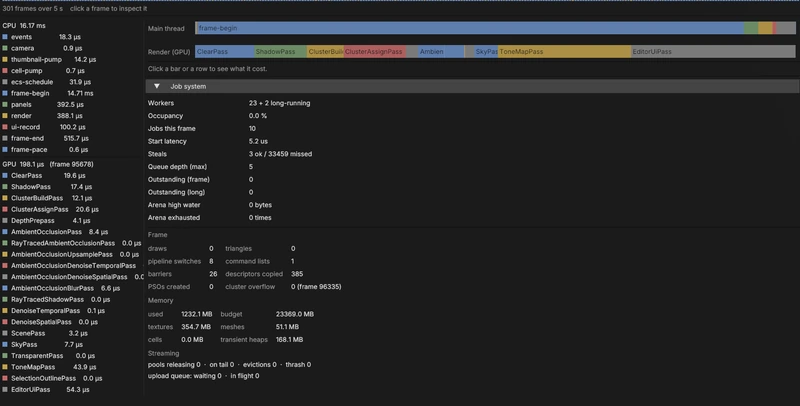Select the ShadowPass GPU row in list
Viewport: 800px width, 406px height.
(47, 187)
